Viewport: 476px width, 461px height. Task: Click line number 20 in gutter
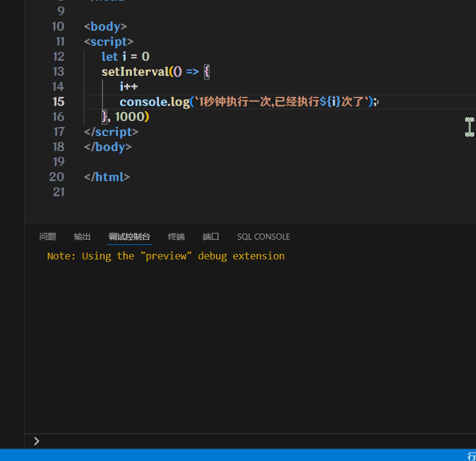[x=57, y=177]
